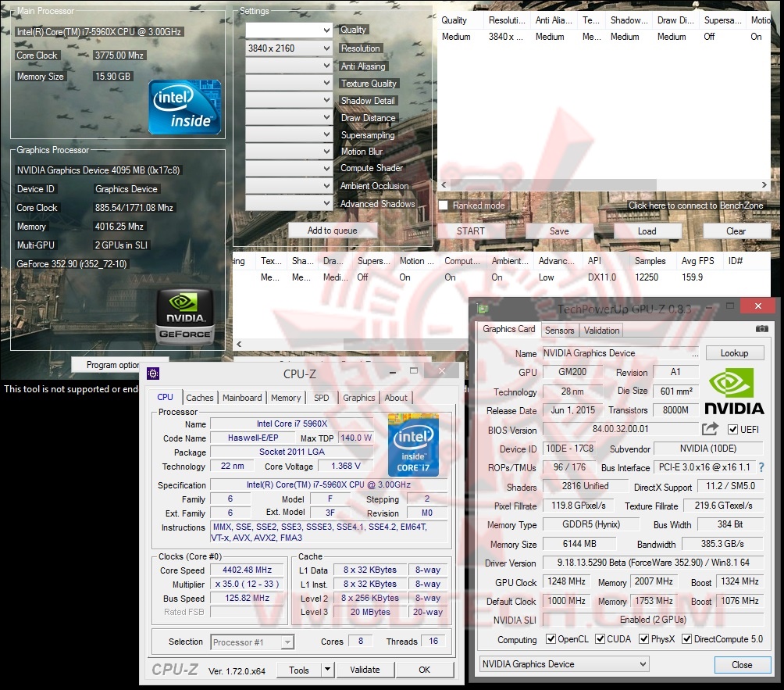The image size is (784, 690).
Task: Switch to the CPU-Z Graphics tab
Action: (x=358, y=398)
